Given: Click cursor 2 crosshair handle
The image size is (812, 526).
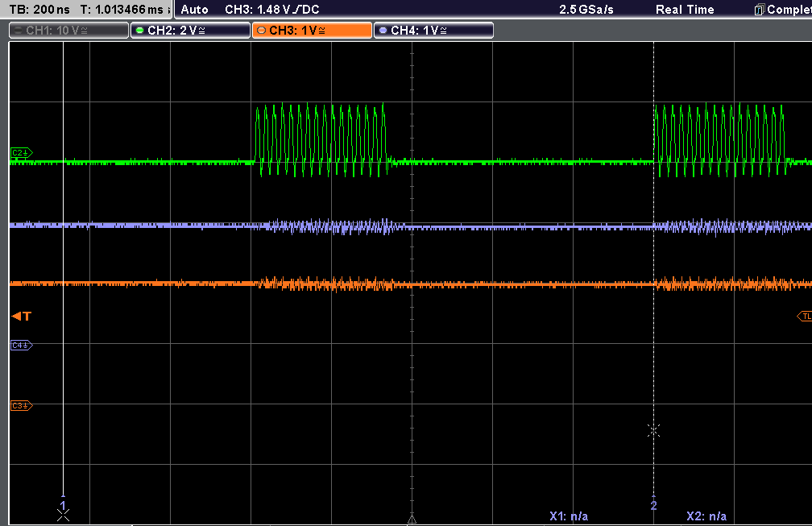Looking at the screenshot, I should point(653,430).
